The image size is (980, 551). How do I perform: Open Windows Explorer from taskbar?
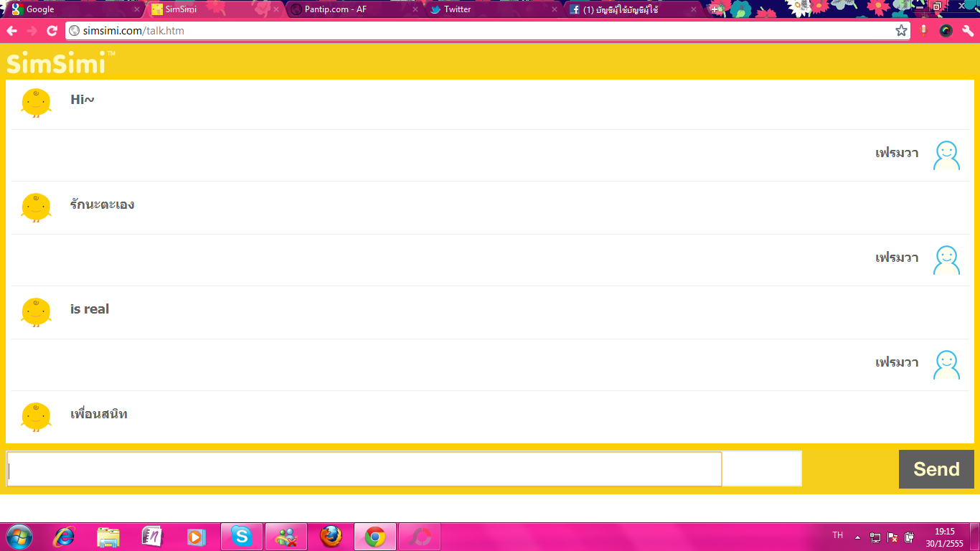tap(108, 537)
